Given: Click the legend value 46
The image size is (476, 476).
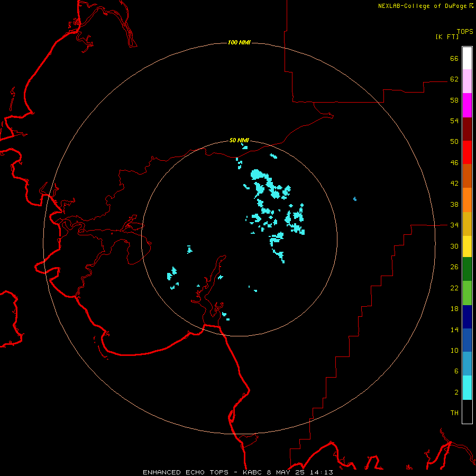Looking at the screenshot, I should coord(454,163).
